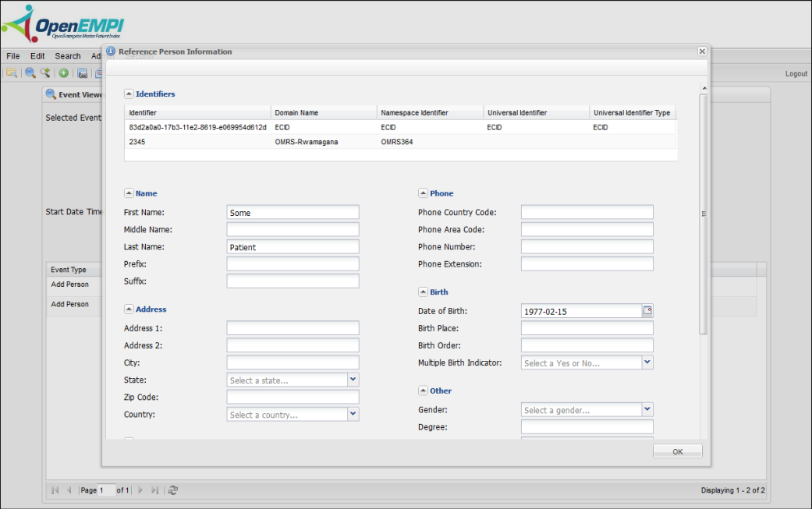This screenshot has height=509, width=812.
Task: Click the Identifier column header
Action: coord(198,112)
